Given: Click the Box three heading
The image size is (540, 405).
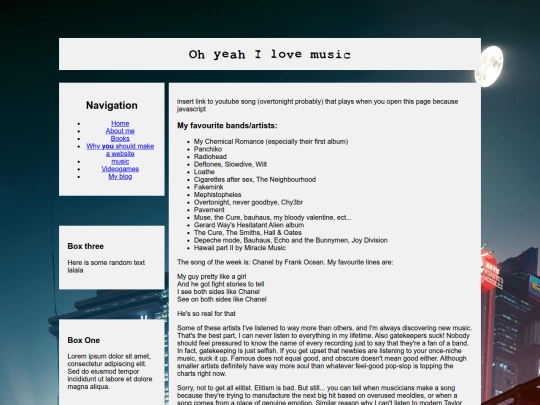Looking at the screenshot, I should click(85, 246).
